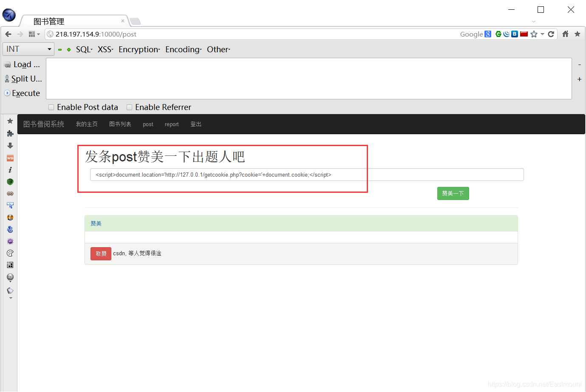The image size is (586, 392).
Task: Click the chain link sidebar icon
Action: (10, 194)
